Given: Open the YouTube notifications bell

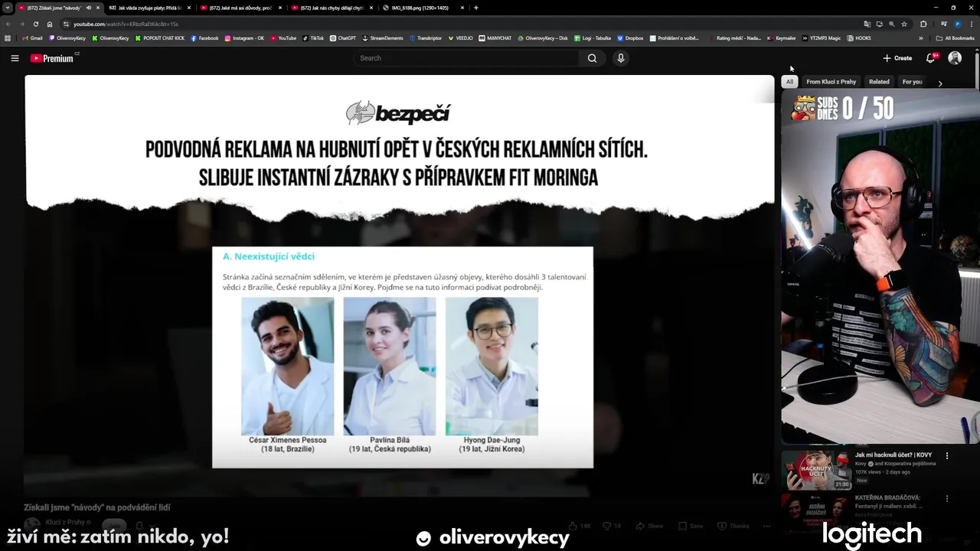Looking at the screenshot, I should 931,58.
